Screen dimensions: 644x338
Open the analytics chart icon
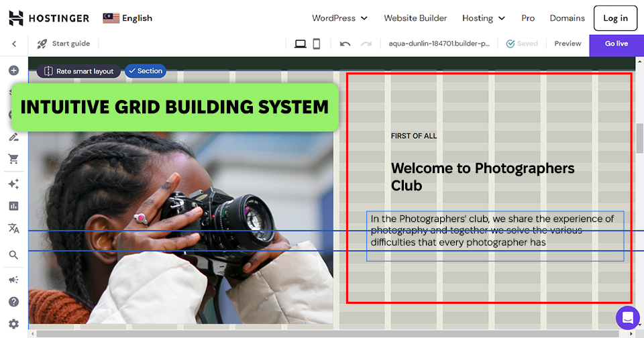13,206
